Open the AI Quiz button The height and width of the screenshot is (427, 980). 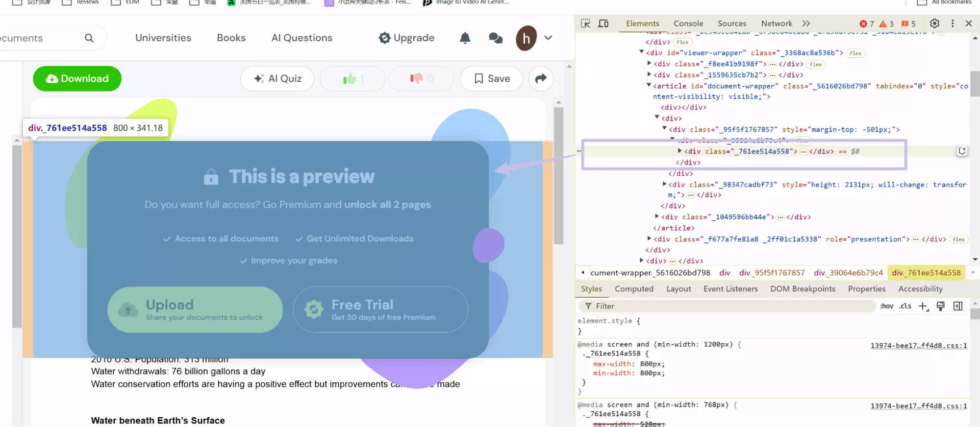pos(277,78)
